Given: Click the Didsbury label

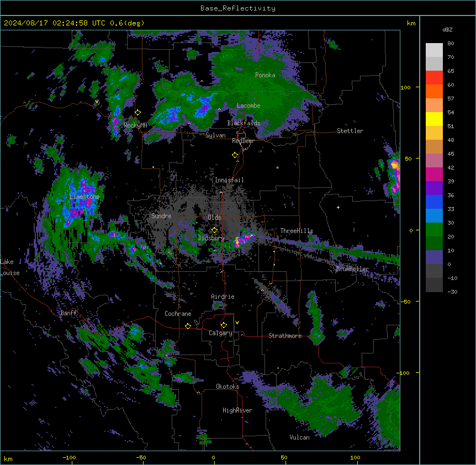Looking at the screenshot, I should pyautogui.click(x=211, y=238).
